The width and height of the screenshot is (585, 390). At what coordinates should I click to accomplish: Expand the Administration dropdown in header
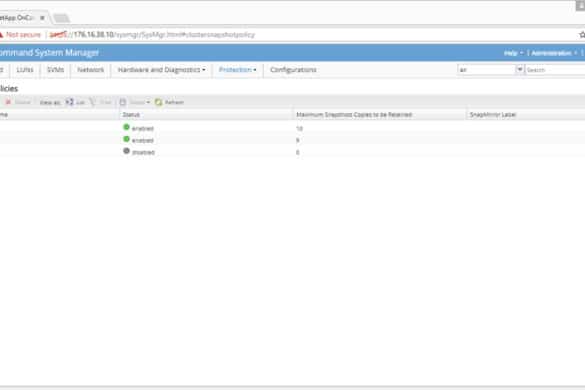pos(554,53)
